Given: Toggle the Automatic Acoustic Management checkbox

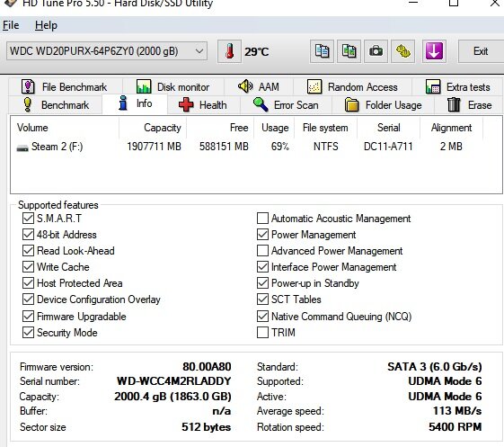Looking at the screenshot, I should tap(262, 219).
